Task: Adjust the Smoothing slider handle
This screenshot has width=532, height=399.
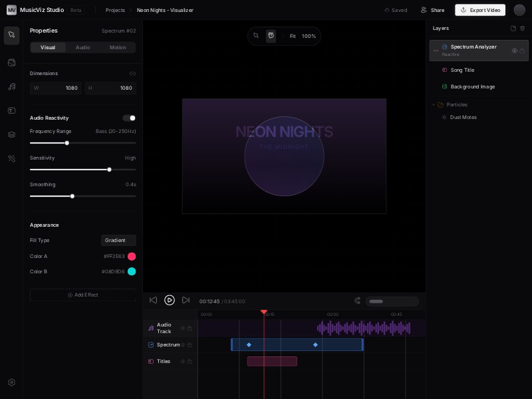Action: point(72,196)
